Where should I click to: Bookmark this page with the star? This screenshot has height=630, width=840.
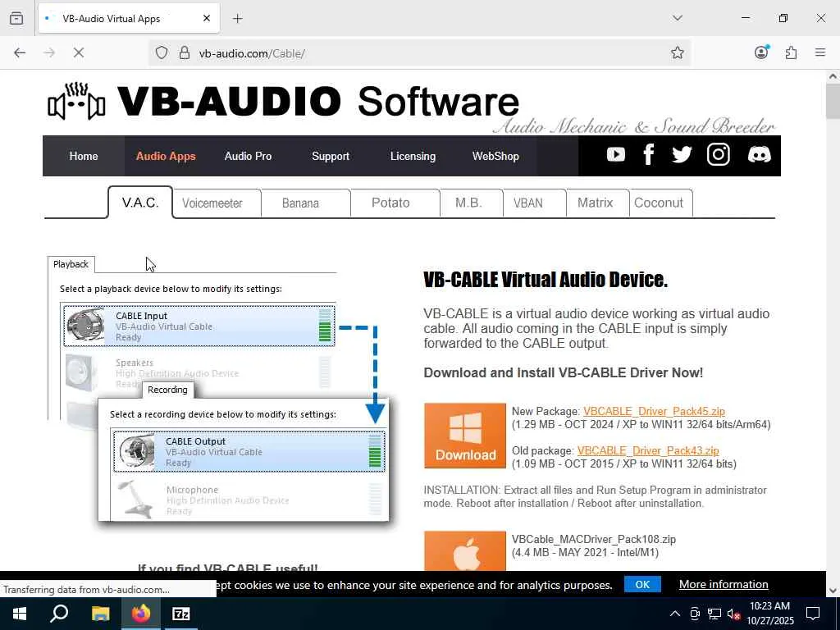[677, 52]
